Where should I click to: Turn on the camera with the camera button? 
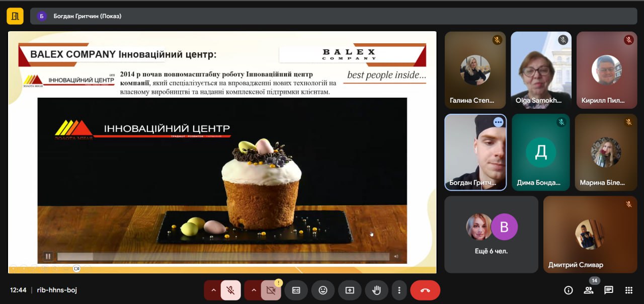pos(271,290)
